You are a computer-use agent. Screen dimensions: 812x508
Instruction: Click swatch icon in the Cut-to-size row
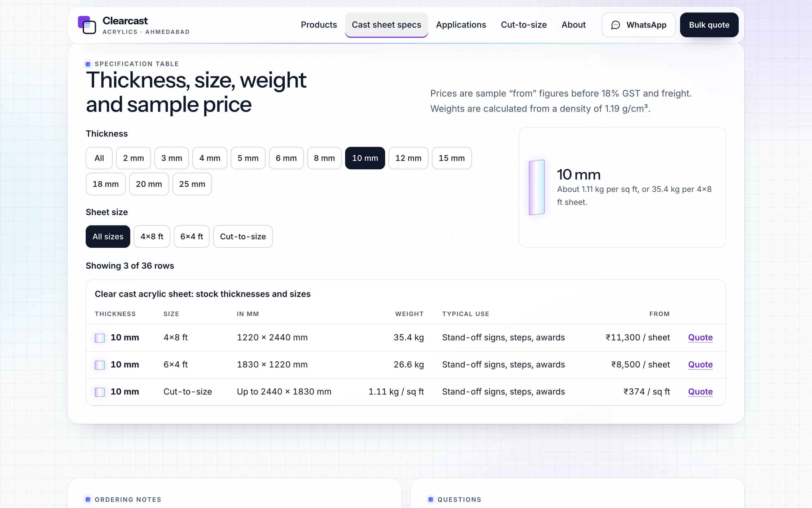click(100, 392)
